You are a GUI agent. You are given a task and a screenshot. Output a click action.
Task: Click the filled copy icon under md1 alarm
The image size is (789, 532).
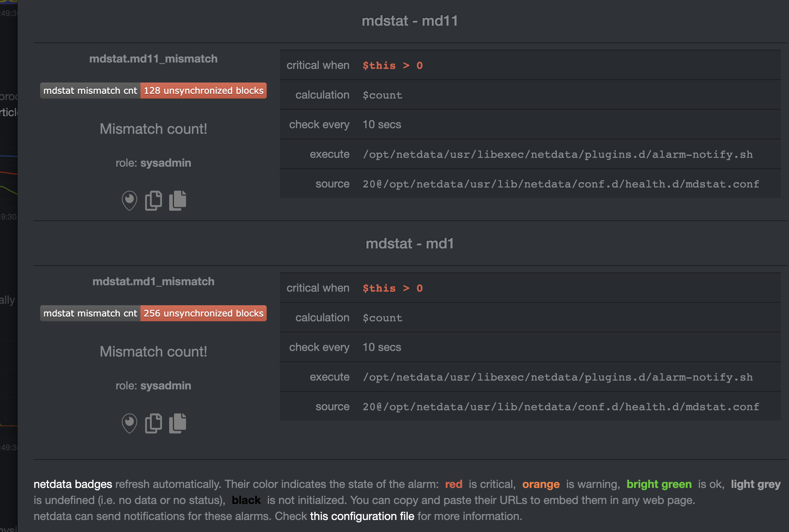(x=178, y=423)
